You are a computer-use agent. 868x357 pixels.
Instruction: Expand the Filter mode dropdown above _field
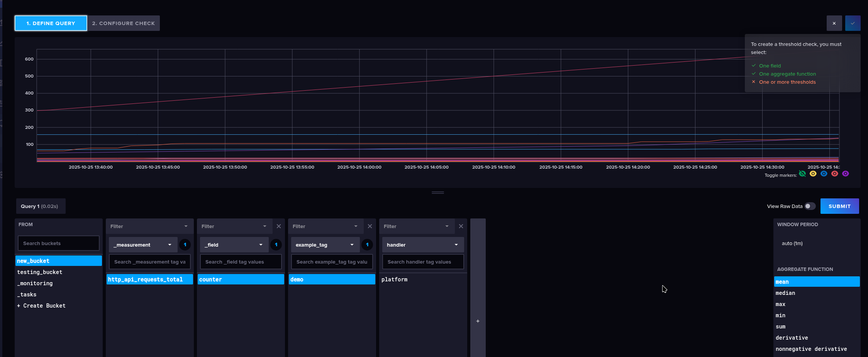234,226
